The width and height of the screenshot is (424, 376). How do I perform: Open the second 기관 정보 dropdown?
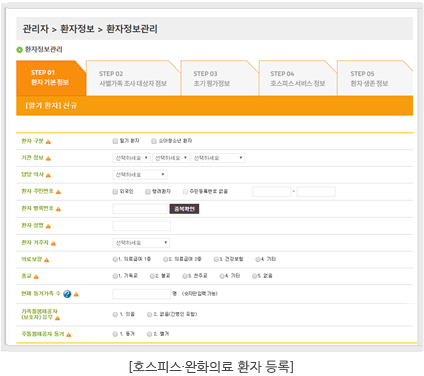[171, 158]
